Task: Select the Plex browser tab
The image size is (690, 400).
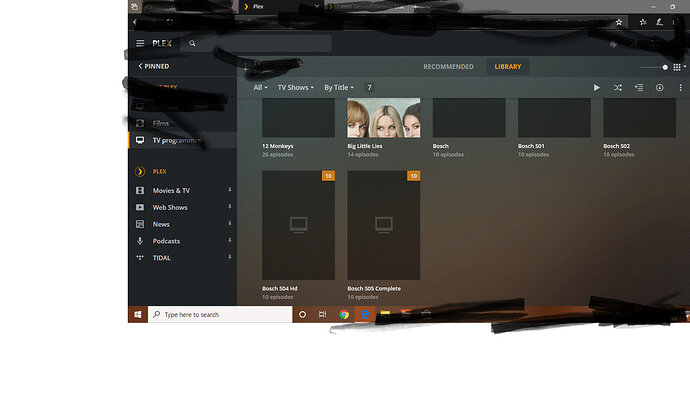Action: click(x=282, y=7)
